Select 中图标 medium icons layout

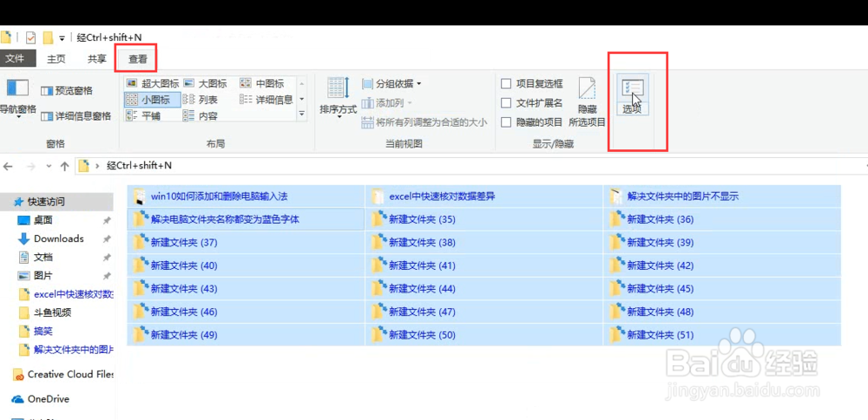point(262,83)
